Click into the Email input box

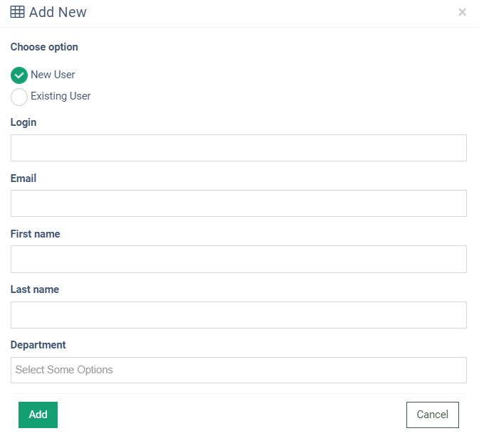pyautogui.click(x=238, y=203)
